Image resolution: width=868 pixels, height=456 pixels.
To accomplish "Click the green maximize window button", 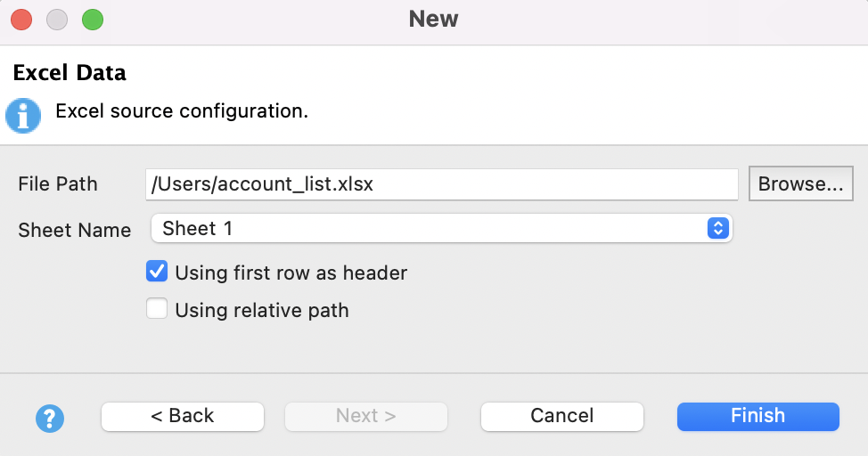I will pyautogui.click(x=93, y=19).
